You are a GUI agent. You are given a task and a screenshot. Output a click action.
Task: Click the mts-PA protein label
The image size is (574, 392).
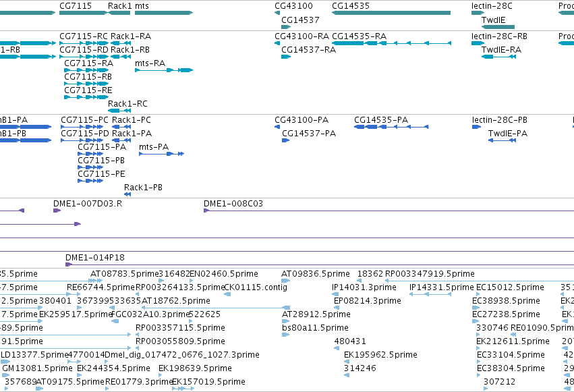pos(154,147)
